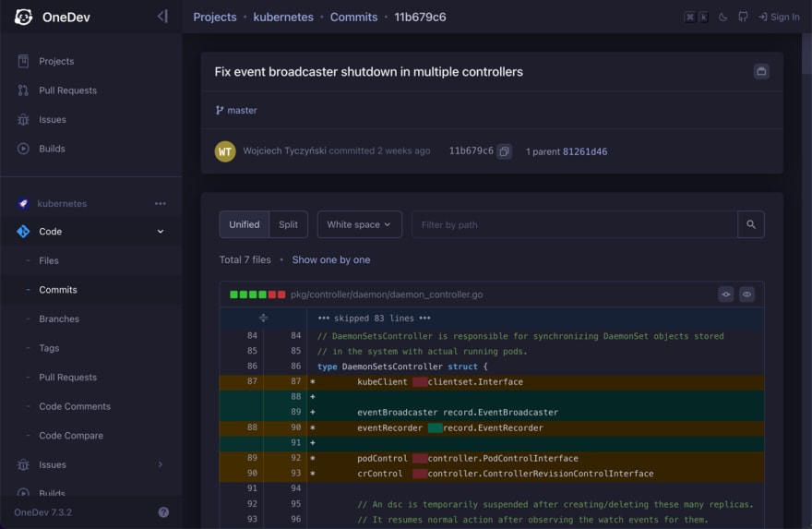Click the OneDev logo icon
This screenshot has height=529, width=812.
click(x=23, y=18)
